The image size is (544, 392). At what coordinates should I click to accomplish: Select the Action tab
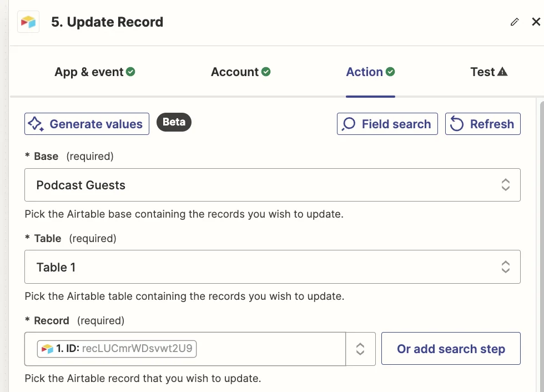click(371, 72)
